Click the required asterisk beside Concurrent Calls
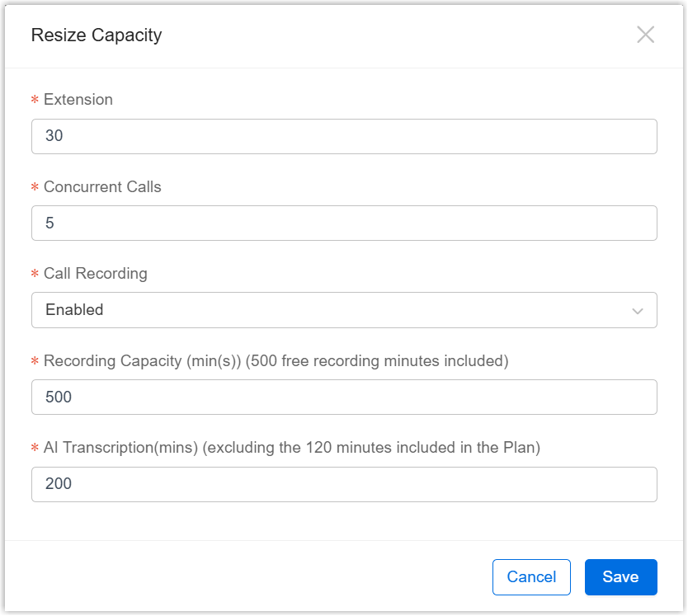The width and height of the screenshot is (688, 616). coord(35,188)
